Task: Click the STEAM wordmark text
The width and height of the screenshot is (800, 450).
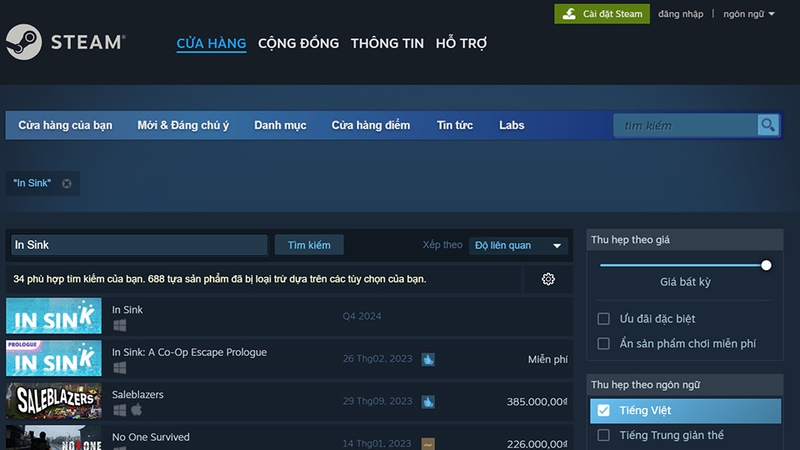Action: pos(88,42)
